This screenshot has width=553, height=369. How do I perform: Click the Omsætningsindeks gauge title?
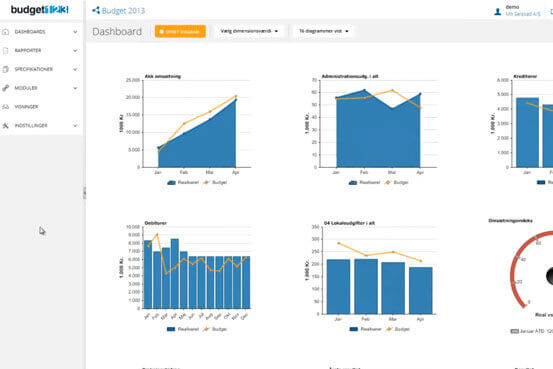(510, 220)
